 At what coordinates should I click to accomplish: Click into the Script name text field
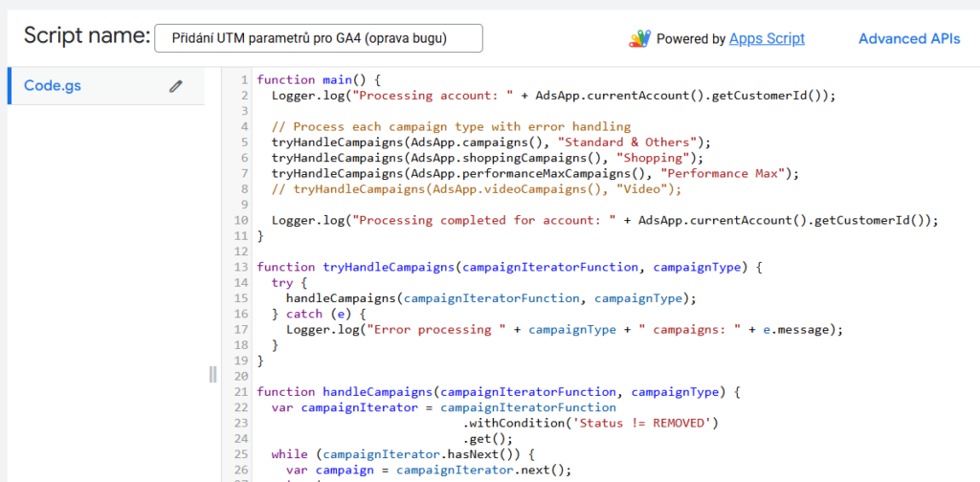coord(319,38)
